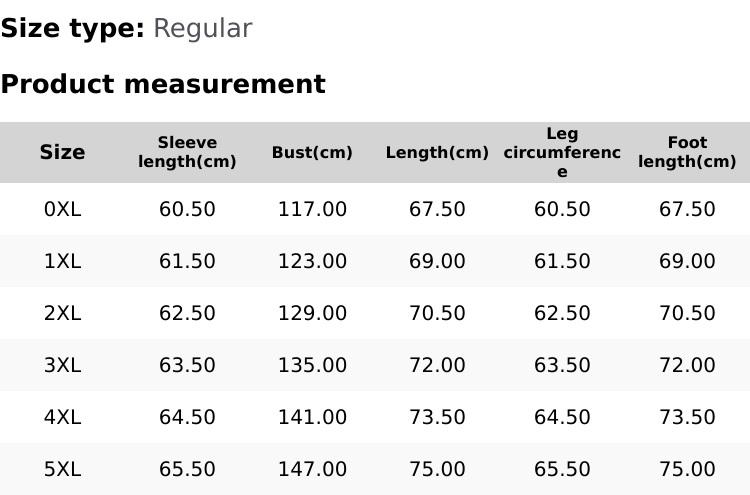This screenshot has width=750, height=495.
Task: Click the Product measurement heading
Action: click(x=163, y=84)
